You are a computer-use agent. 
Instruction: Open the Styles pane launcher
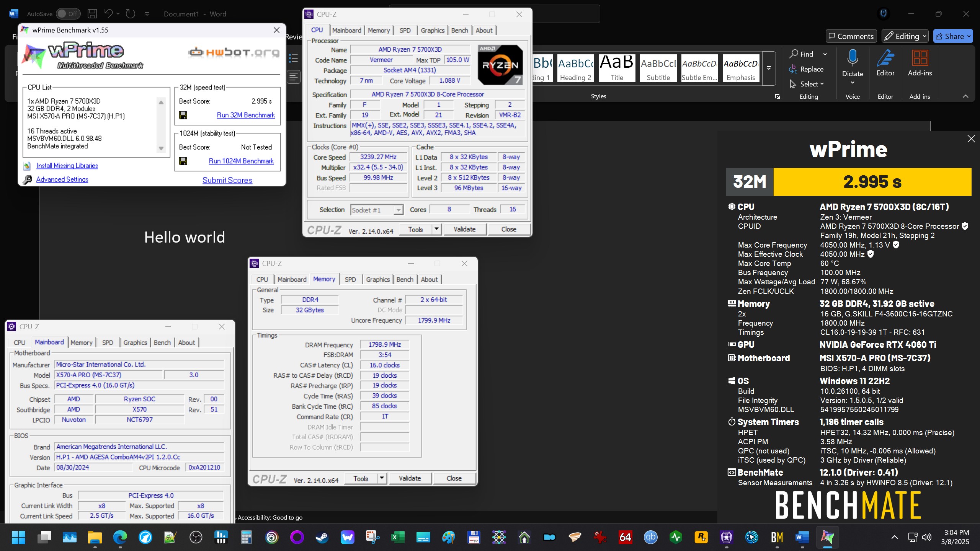777,96
